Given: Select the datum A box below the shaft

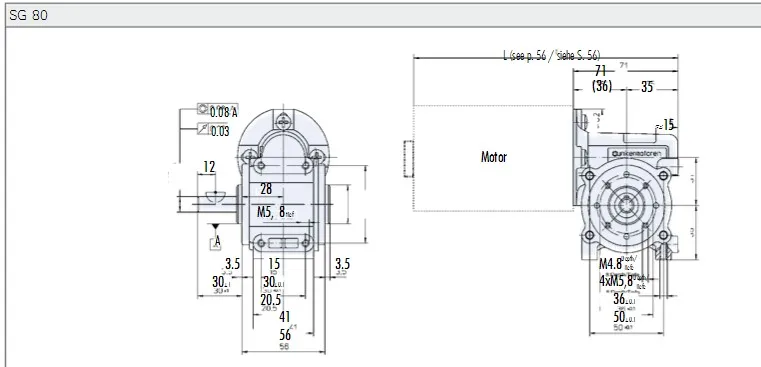Looking at the screenshot, I should [x=215, y=242].
